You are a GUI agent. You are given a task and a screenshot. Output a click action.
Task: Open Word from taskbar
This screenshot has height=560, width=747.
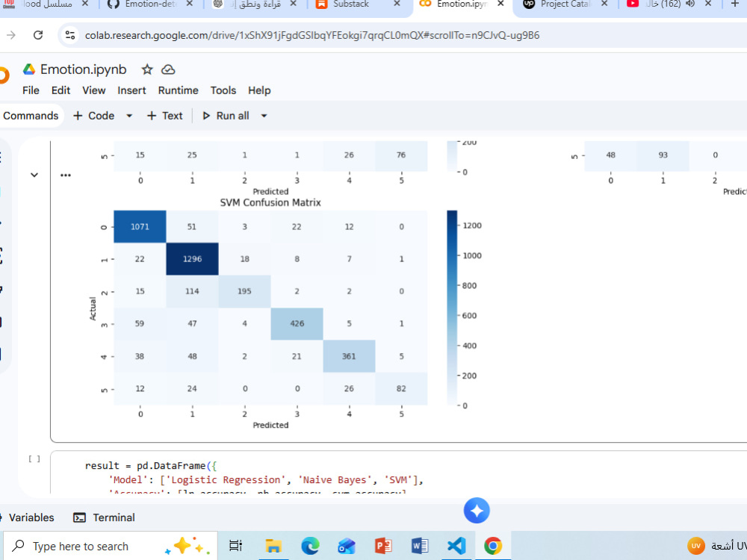point(420,546)
